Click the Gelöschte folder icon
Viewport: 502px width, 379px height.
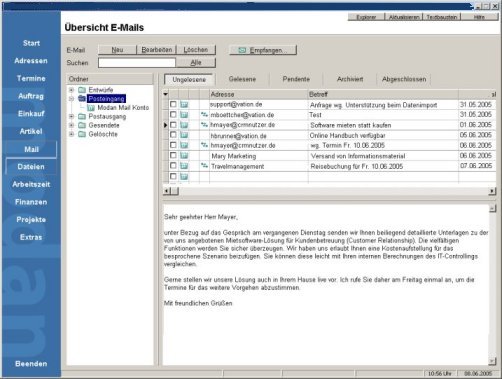(82, 134)
